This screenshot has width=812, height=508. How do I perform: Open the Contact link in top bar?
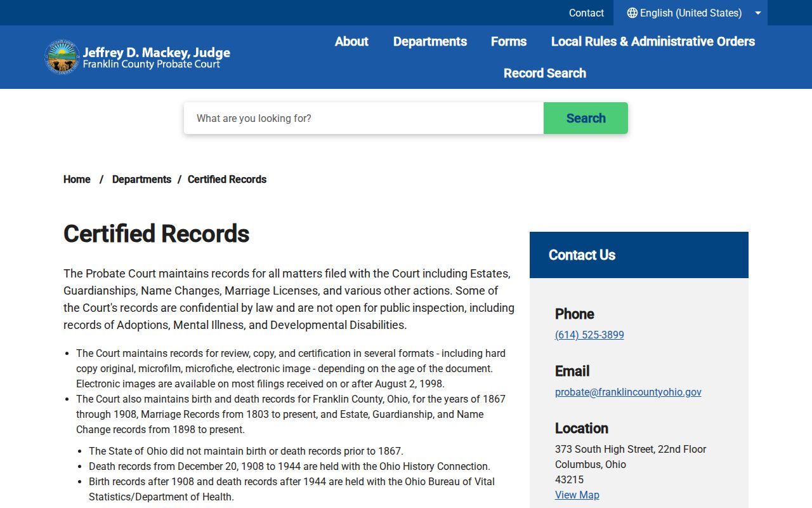pyautogui.click(x=586, y=13)
